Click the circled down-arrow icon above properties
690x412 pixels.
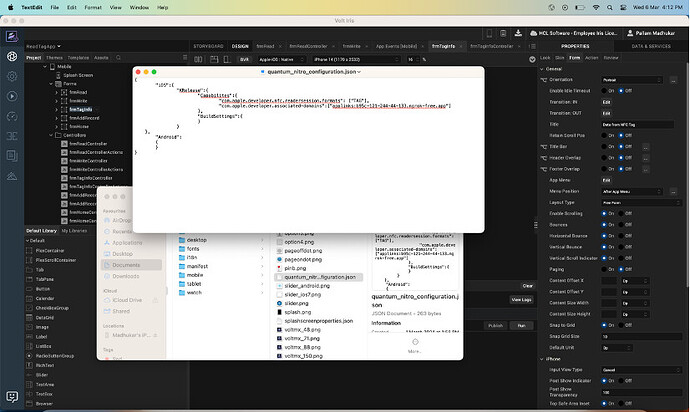pyautogui.click(x=532, y=59)
